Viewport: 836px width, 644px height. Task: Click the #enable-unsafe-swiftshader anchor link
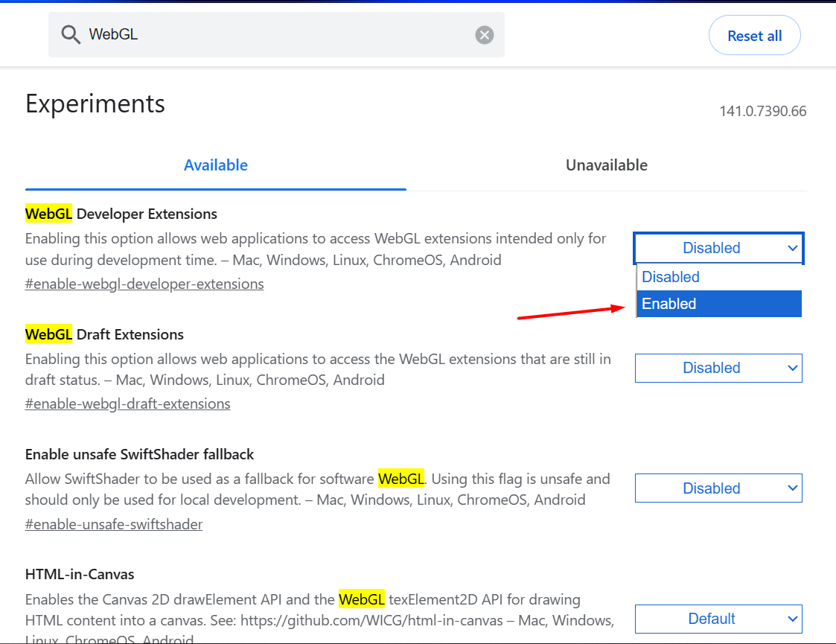click(x=114, y=524)
